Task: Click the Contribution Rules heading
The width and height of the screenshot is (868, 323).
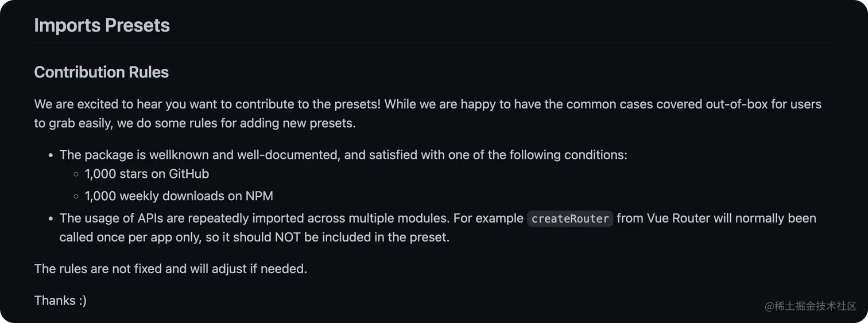Action: (x=102, y=72)
